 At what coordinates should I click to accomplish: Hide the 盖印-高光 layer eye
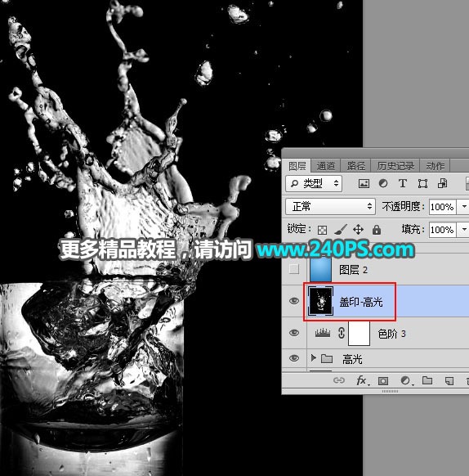click(294, 301)
